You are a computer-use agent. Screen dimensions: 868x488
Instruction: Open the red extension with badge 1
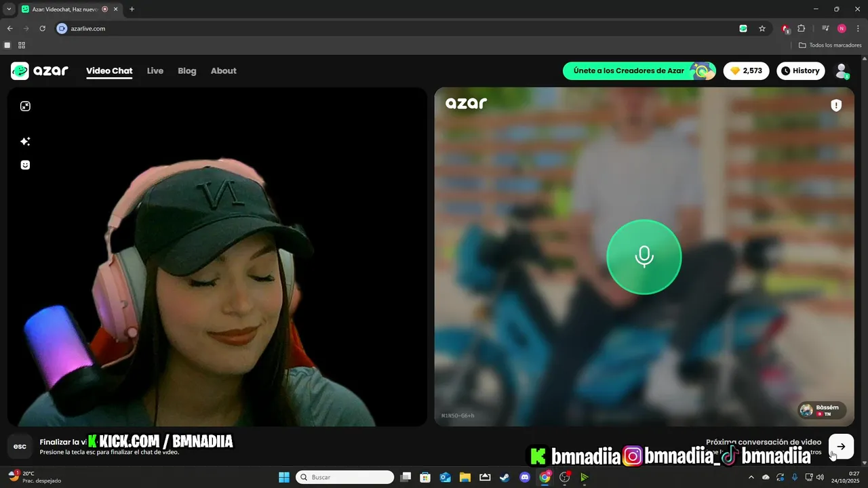tap(785, 28)
